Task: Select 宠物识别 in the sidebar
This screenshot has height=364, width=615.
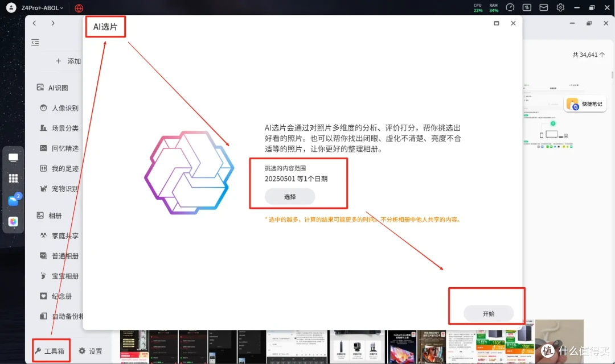Action: point(59,188)
